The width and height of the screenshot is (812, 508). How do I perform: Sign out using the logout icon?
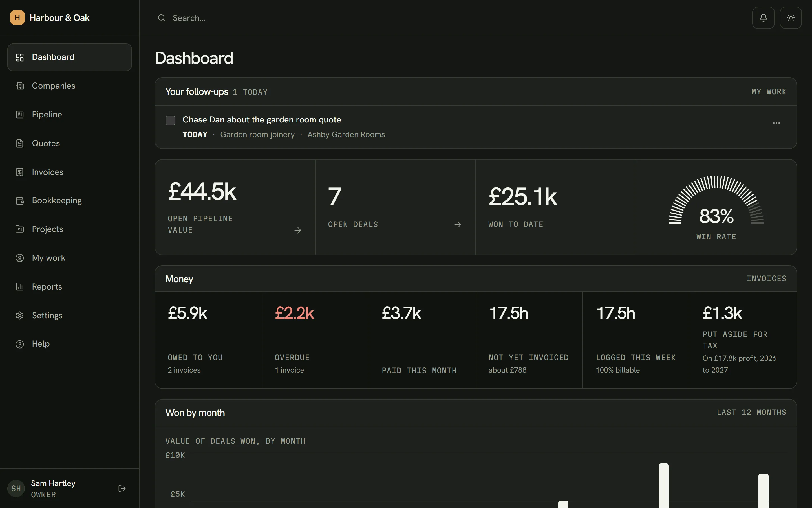pos(122,489)
